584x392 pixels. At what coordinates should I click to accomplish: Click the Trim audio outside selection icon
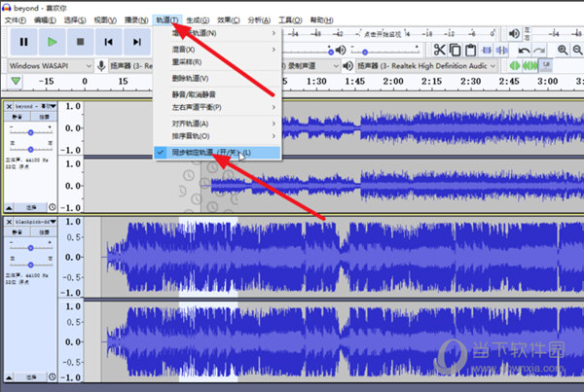(x=487, y=50)
